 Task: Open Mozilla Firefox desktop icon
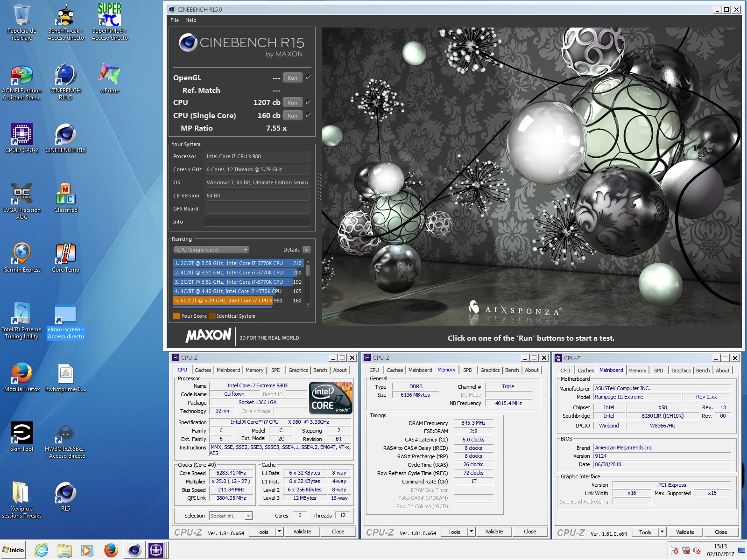(21, 377)
